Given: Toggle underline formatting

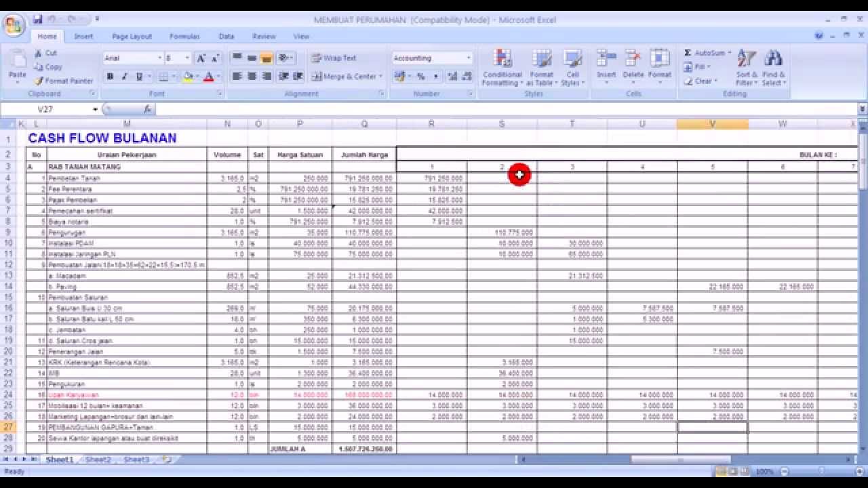Looking at the screenshot, I should pyautogui.click(x=139, y=77).
